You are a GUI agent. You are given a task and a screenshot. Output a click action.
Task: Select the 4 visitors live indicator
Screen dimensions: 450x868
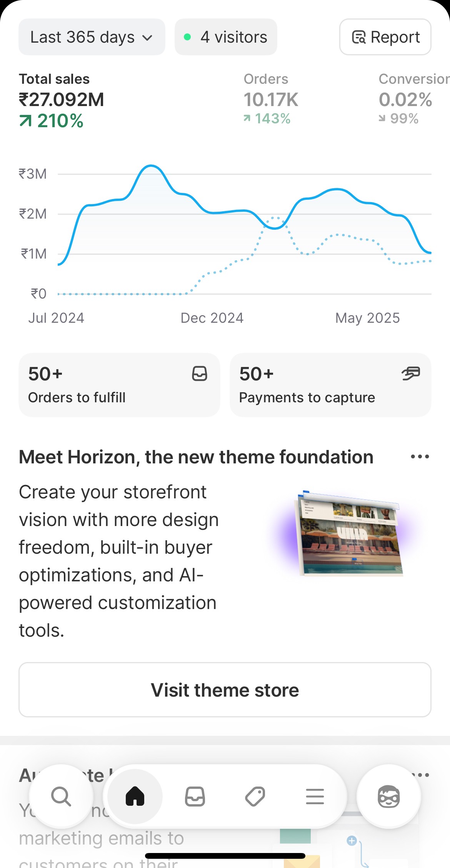[226, 37]
